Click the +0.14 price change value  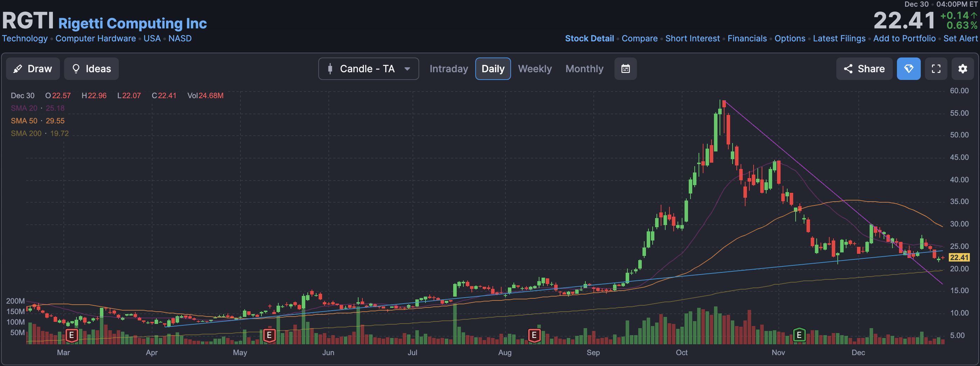tap(954, 15)
